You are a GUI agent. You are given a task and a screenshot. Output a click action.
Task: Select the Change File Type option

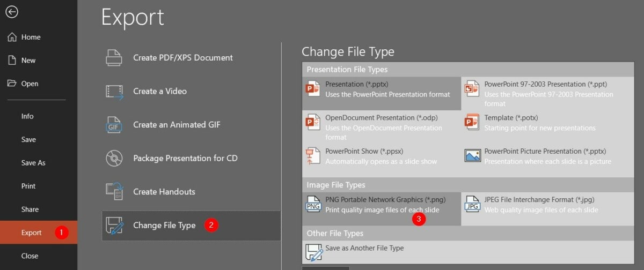click(x=164, y=226)
